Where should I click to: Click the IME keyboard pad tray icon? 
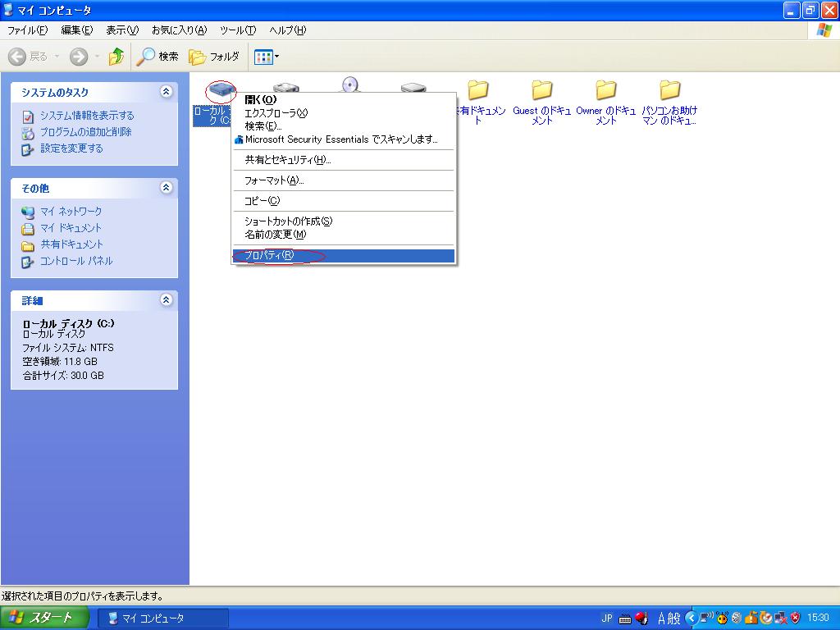tap(624, 619)
